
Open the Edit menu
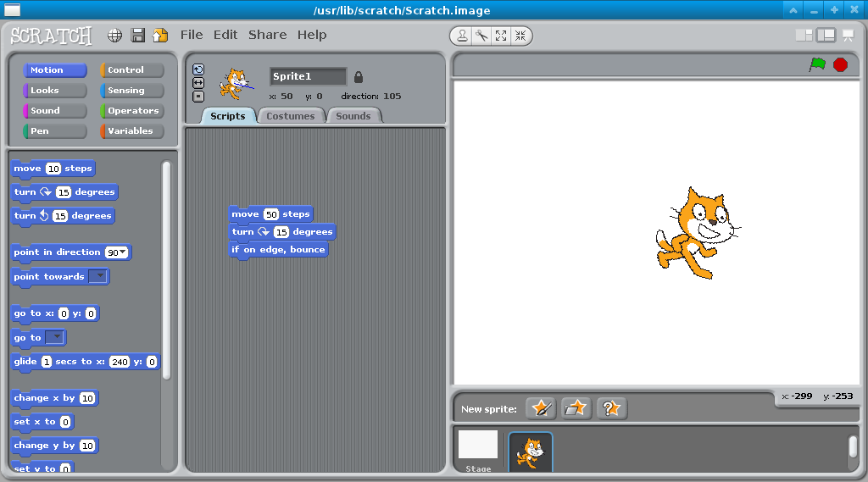click(225, 35)
